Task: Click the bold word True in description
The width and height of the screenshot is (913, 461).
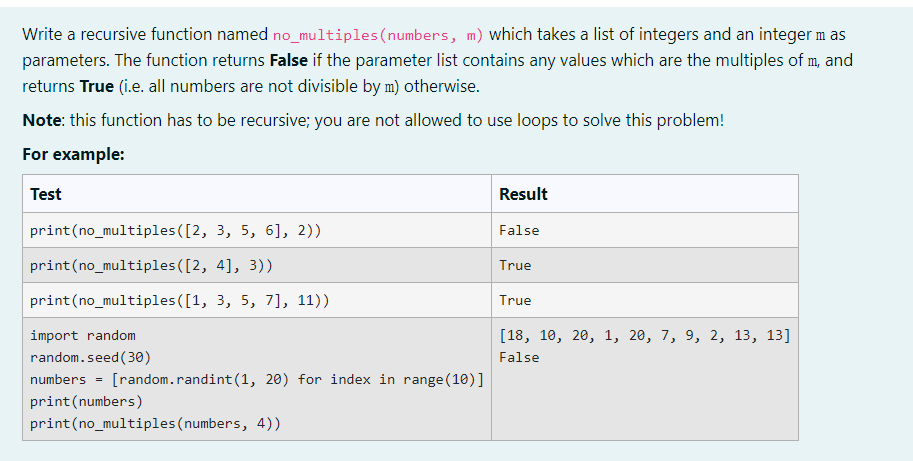Action: click(97, 86)
